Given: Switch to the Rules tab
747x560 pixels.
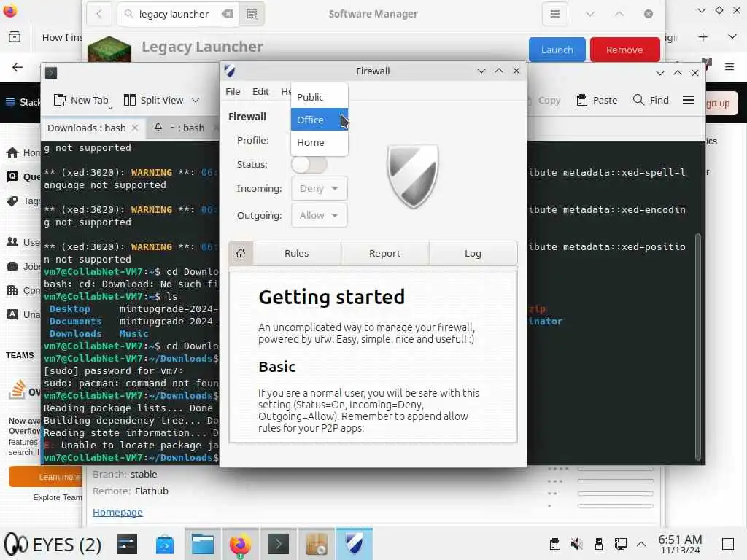Looking at the screenshot, I should click(x=296, y=253).
